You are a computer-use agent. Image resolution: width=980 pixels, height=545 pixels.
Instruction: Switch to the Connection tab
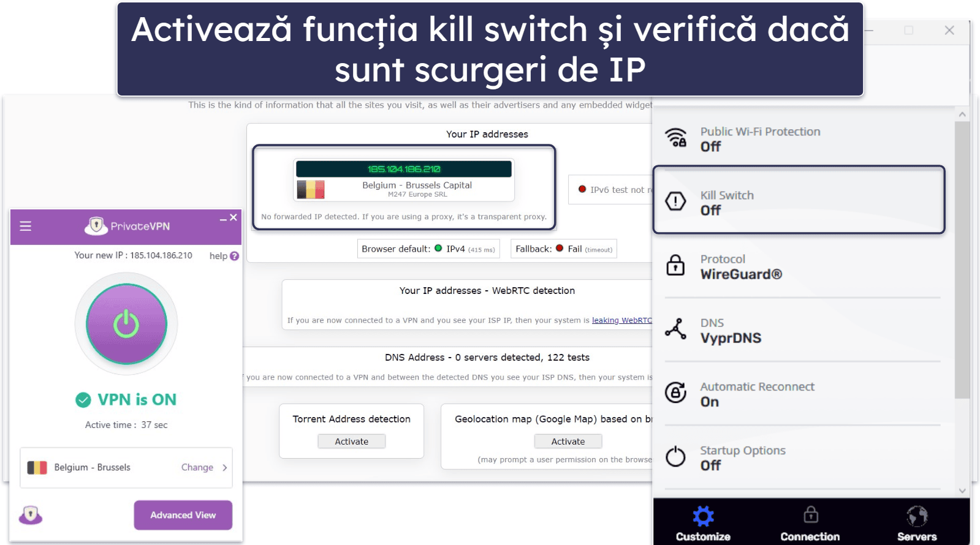click(810, 524)
